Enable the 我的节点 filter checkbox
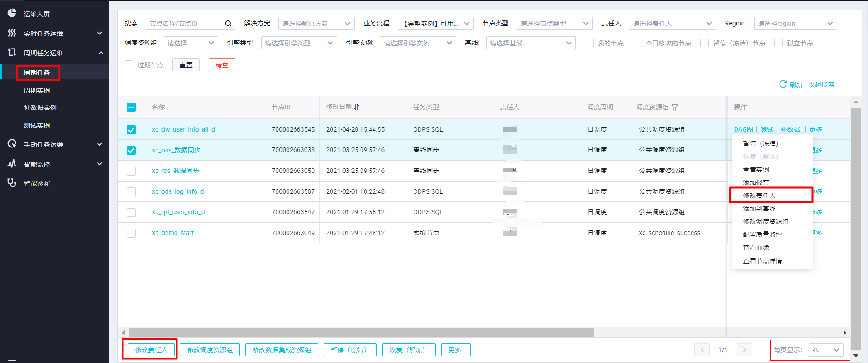 [589, 43]
